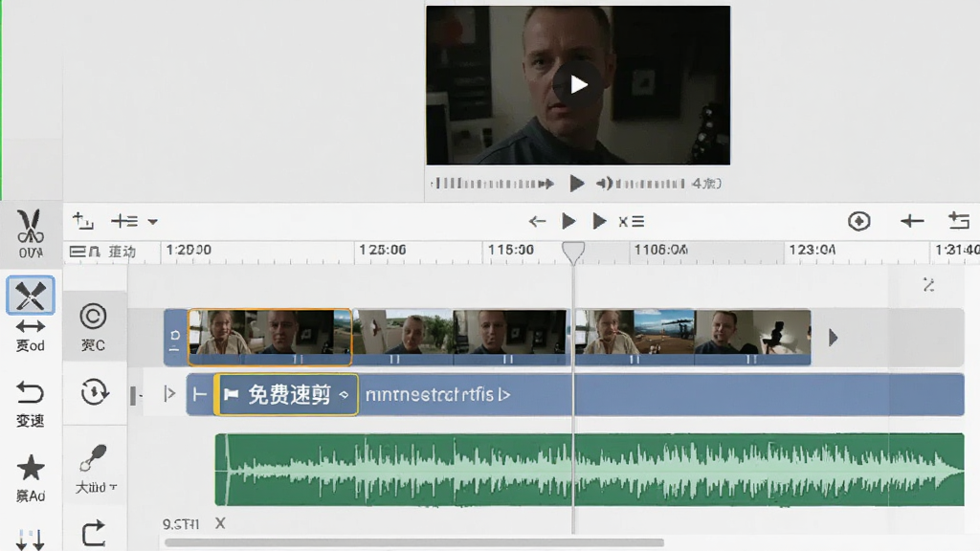Viewport: 980px width, 551px height.
Task: Click the share export arrow icon
Action: pyautogui.click(x=94, y=534)
